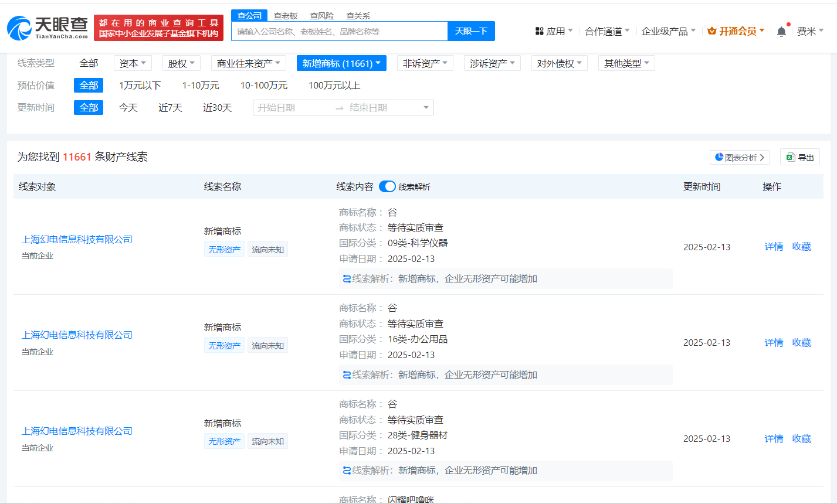Toggle the 线索解析 switch off
Viewport: 837px width, 504px height.
(387, 186)
